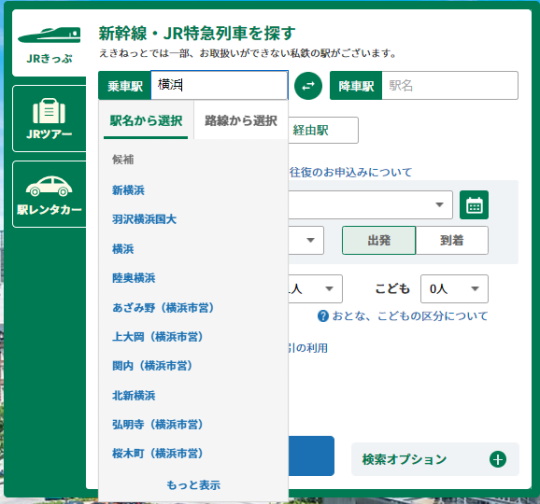Switch to 駅名から選択 tab
The width and height of the screenshot is (540, 504).
pyautogui.click(x=146, y=121)
